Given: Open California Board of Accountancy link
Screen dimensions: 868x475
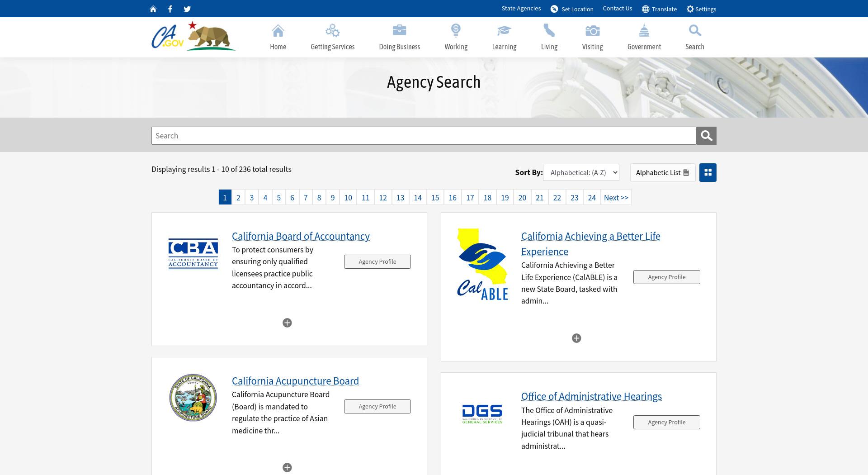Looking at the screenshot, I should [x=301, y=236].
